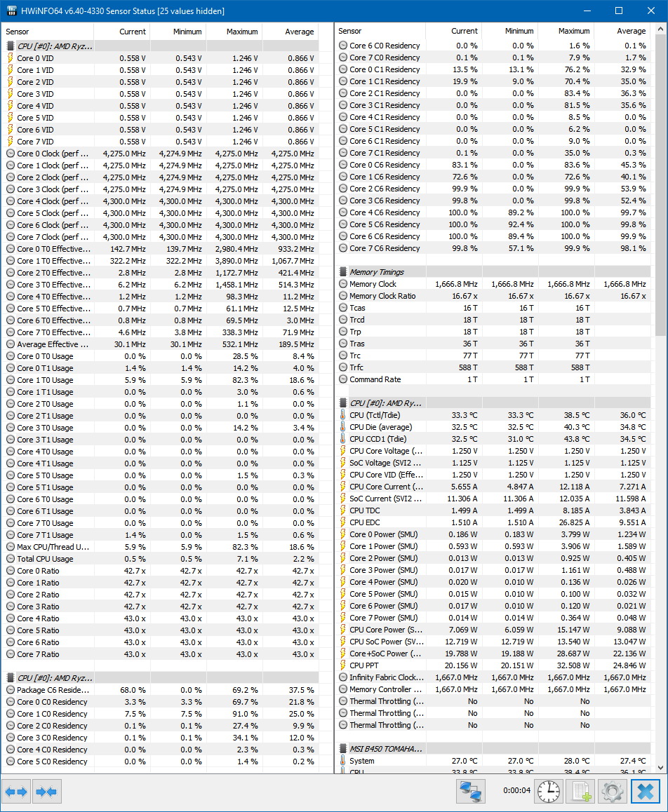The image size is (668, 812).
Task: Click the 2,980.4 MHz maximum value
Action: click(237, 249)
